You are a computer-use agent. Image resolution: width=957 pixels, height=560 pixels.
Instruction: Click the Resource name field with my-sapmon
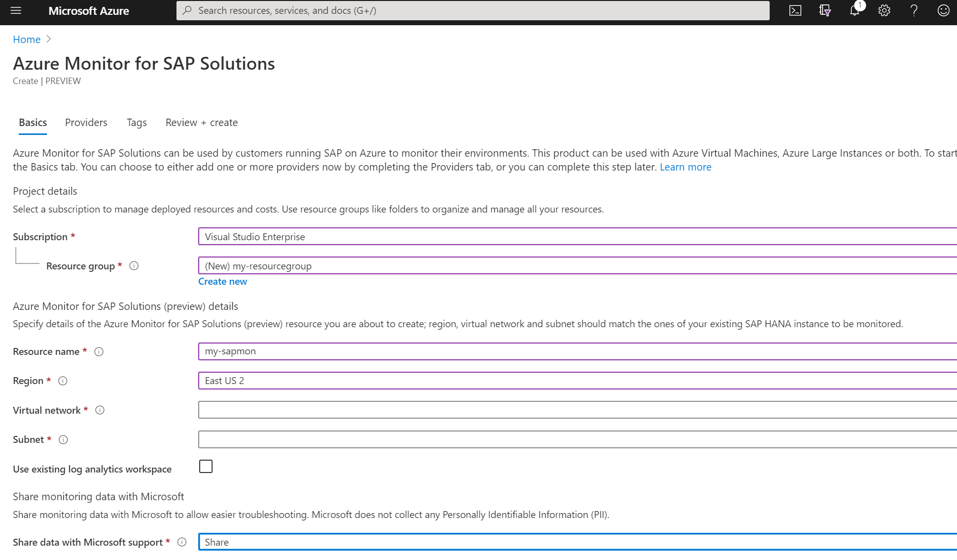click(577, 351)
